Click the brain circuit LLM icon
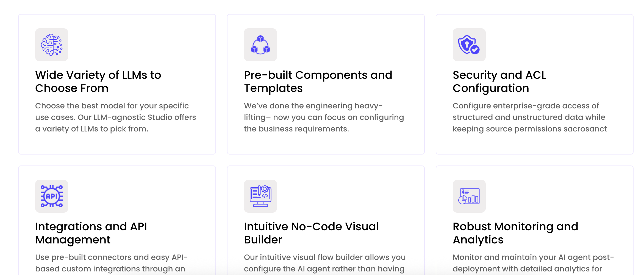 click(x=52, y=45)
